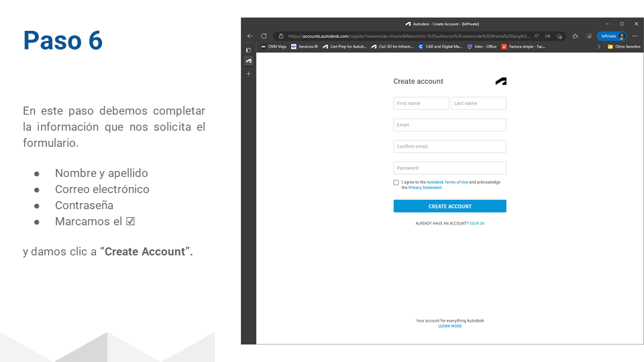The height and width of the screenshot is (362, 644).
Task: Focus the Confirm email field
Action: [x=449, y=147]
